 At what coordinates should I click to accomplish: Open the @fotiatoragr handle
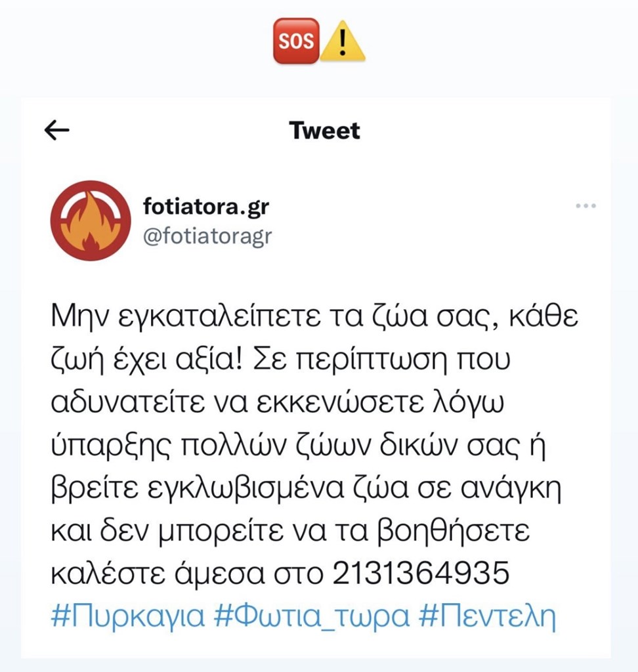[x=207, y=236]
